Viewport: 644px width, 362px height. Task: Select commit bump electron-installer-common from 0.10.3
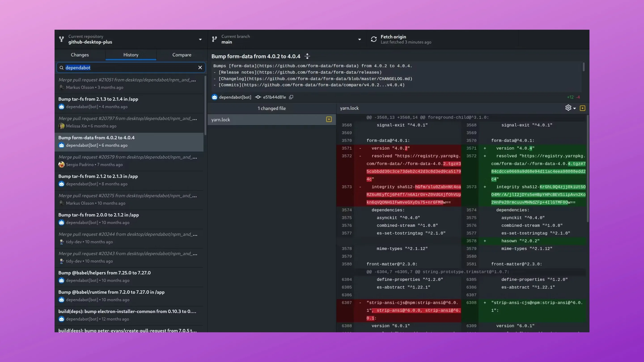[129, 315]
